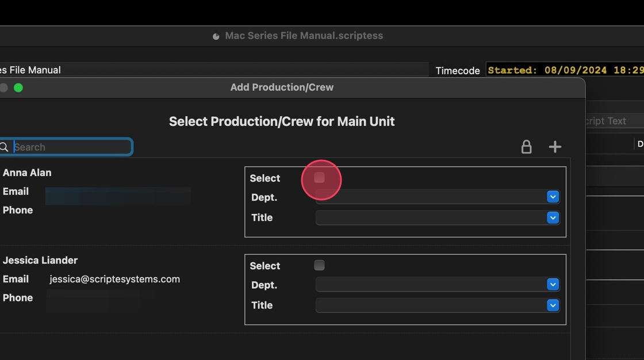Image resolution: width=644 pixels, height=360 pixels.
Task: Enable the Select checkbox for Jessica Liander
Action: click(320, 266)
